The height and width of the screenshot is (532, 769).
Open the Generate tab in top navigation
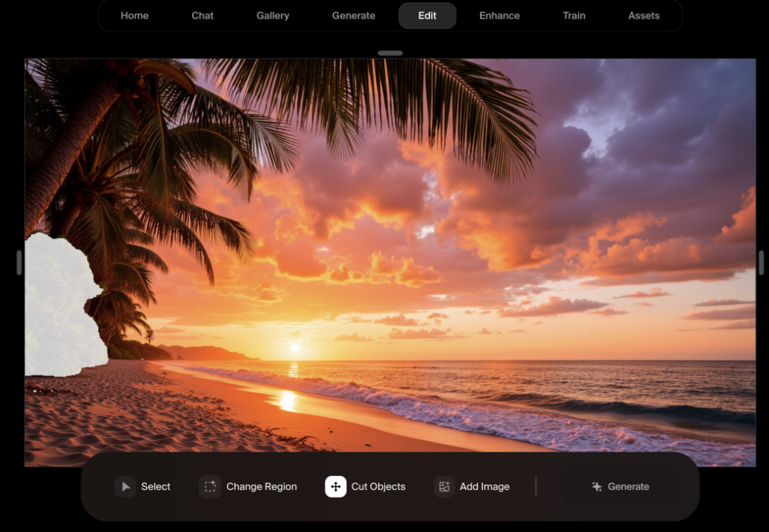coord(353,16)
